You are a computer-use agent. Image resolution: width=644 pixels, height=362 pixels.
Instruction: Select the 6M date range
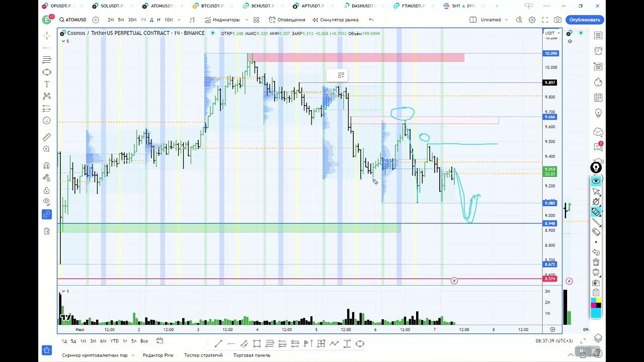point(103,341)
